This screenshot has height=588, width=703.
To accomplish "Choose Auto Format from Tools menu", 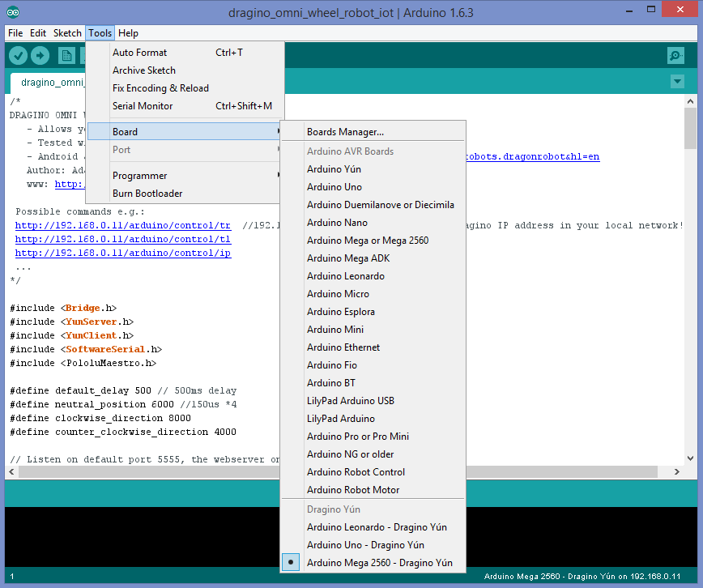I will (138, 52).
